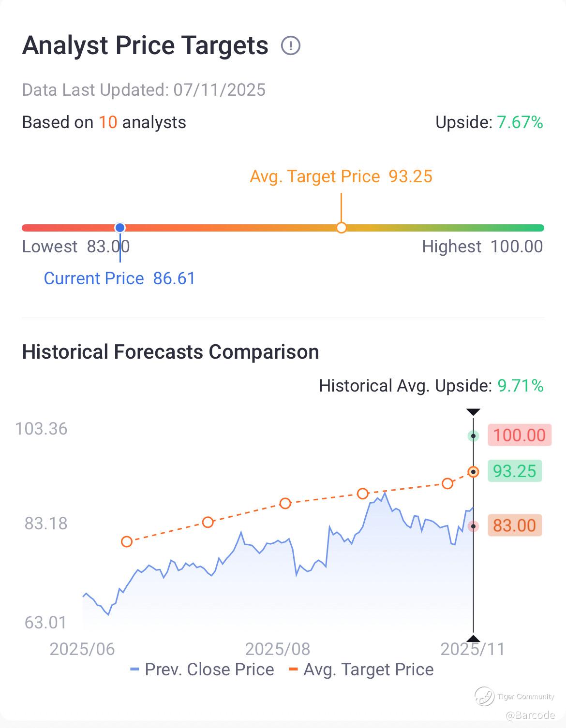Click the Upside 7.67% value
This screenshot has width=566, height=728.
pos(520,122)
